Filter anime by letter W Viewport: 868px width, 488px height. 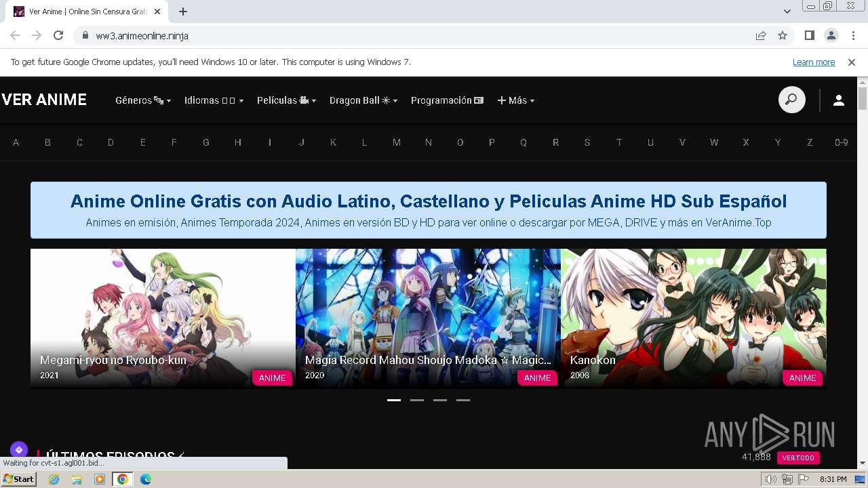714,142
